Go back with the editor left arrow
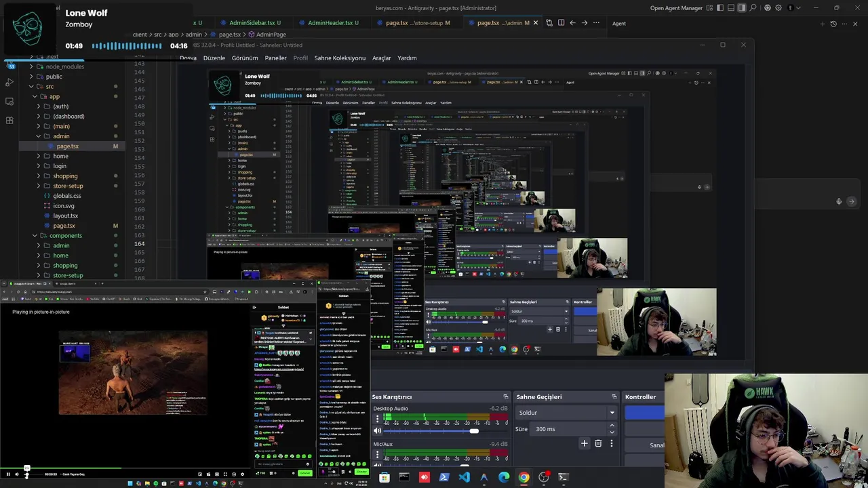This screenshot has height=488, width=868. (572, 23)
